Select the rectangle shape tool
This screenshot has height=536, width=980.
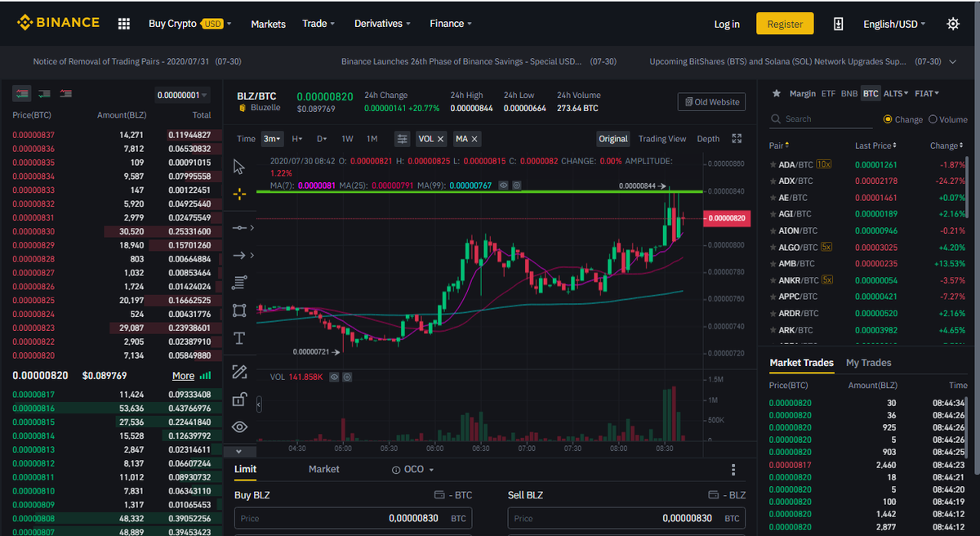point(239,310)
